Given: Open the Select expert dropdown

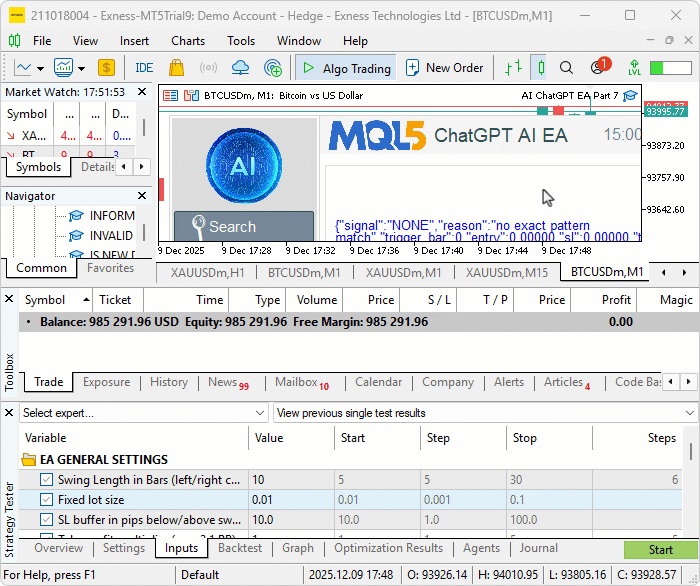Looking at the screenshot, I should 144,413.
